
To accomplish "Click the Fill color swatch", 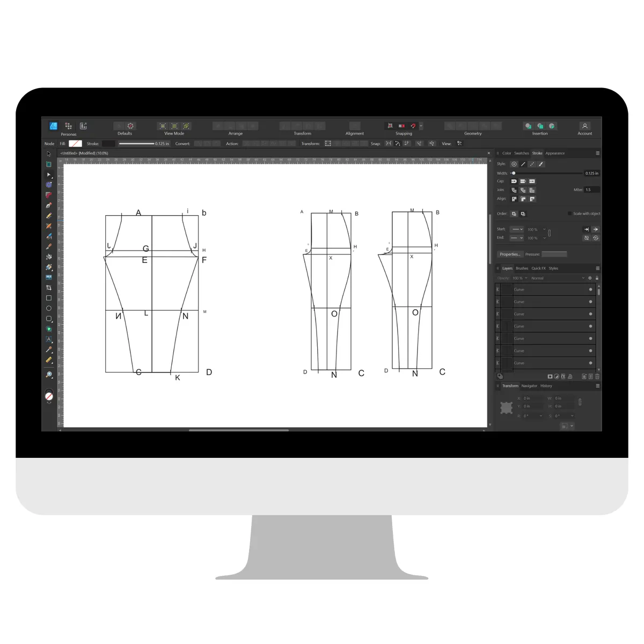I will (75, 144).
